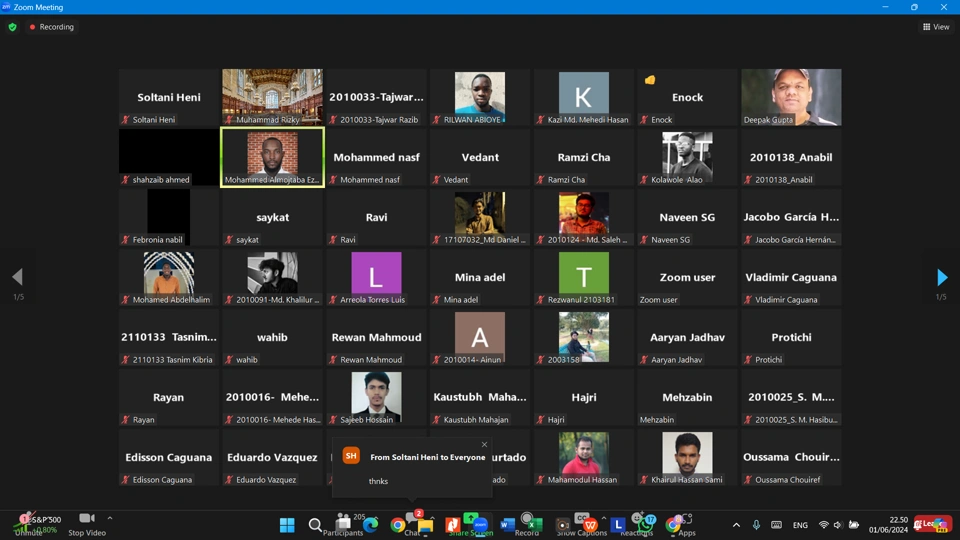960x540 pixels.
Task: Click the tray microphone icon
Action: click(757, 525)
